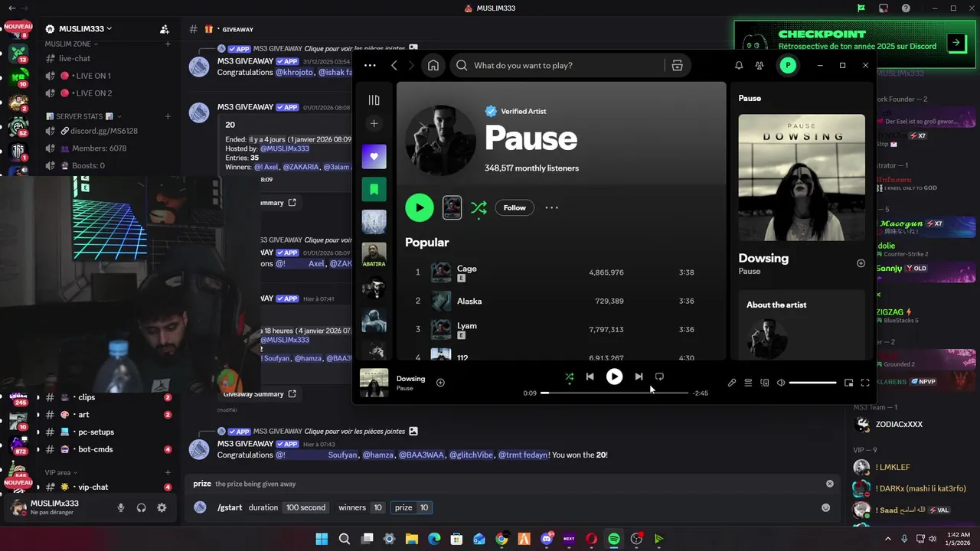This screenshot has width=980, height=551.
Task: Collapse Your Library sidebar in Spotify
Action: coord(374,100)
